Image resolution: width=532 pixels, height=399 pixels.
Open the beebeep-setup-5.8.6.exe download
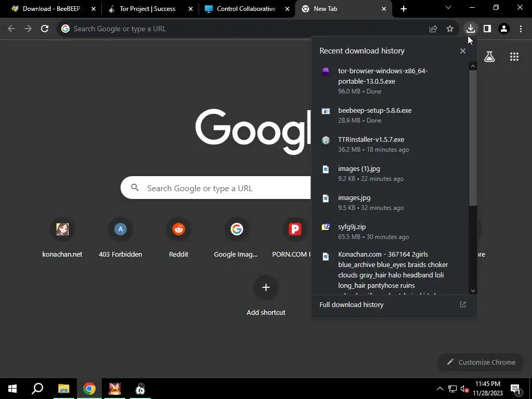tap(390, 115)
